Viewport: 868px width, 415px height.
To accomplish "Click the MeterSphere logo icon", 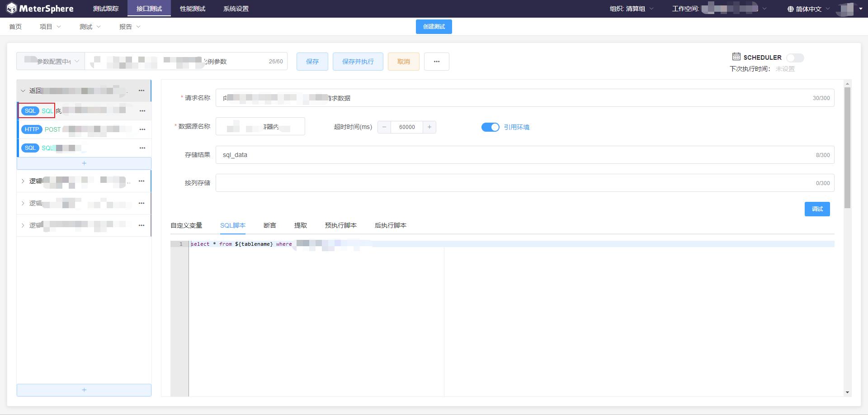I will [12, 9].
